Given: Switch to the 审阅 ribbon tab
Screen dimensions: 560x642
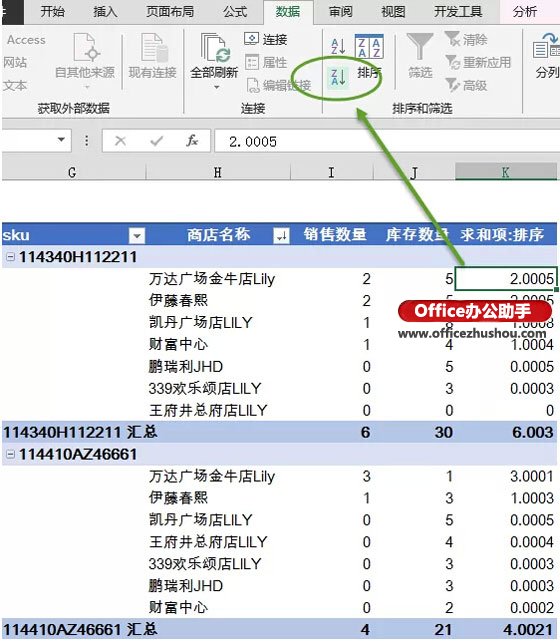Looking at the screenshot, I should (341, 11).
